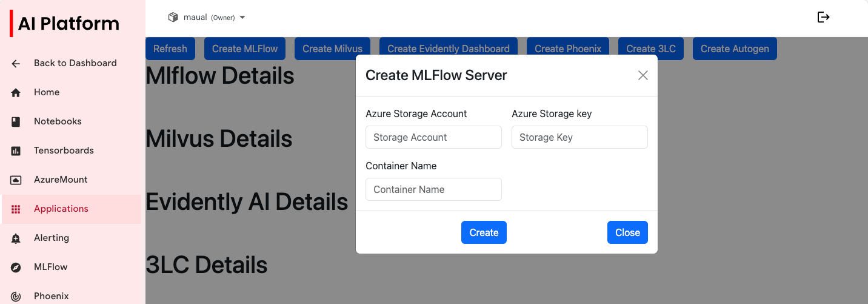Select AzureMount in sidebar
868x304 pixels.
click(x=72, y=180)
